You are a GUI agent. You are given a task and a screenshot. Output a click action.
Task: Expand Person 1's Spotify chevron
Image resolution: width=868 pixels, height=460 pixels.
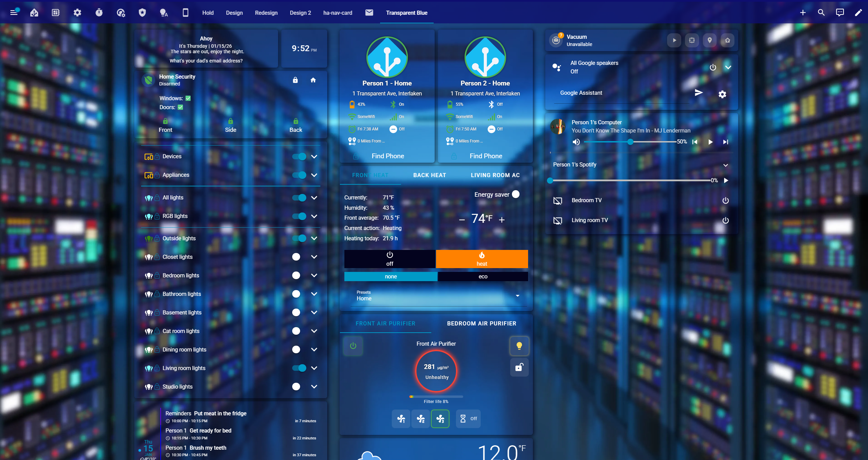726,165
